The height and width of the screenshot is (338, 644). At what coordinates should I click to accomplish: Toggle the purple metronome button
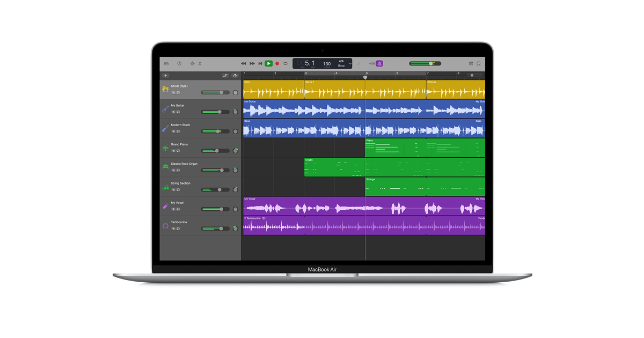pos(379,63)
